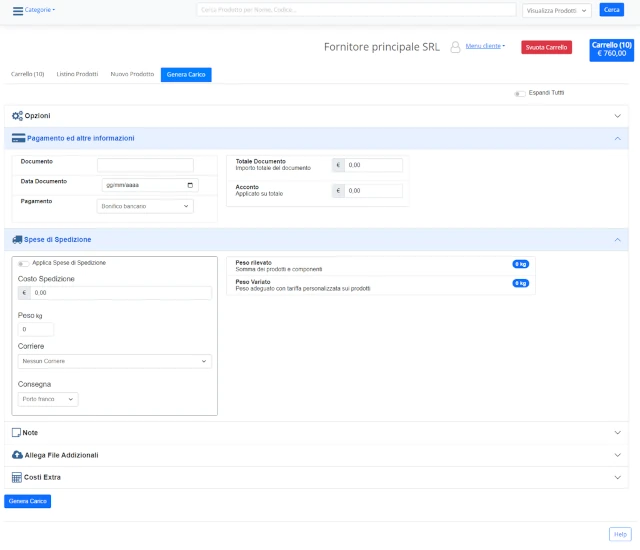Screen dimensions: 640x550
Task: Click the Costo Spedizione amount field
Action: pos(121,293)
